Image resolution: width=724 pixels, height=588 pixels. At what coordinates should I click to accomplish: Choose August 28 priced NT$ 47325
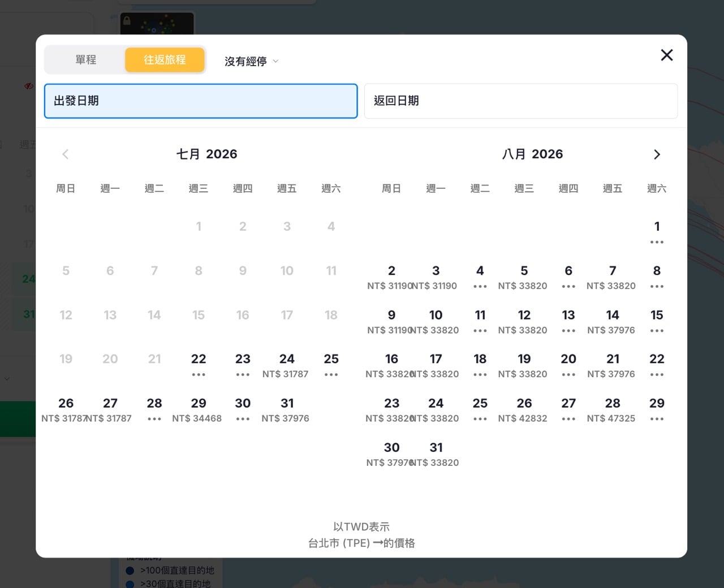coord(613,409)
